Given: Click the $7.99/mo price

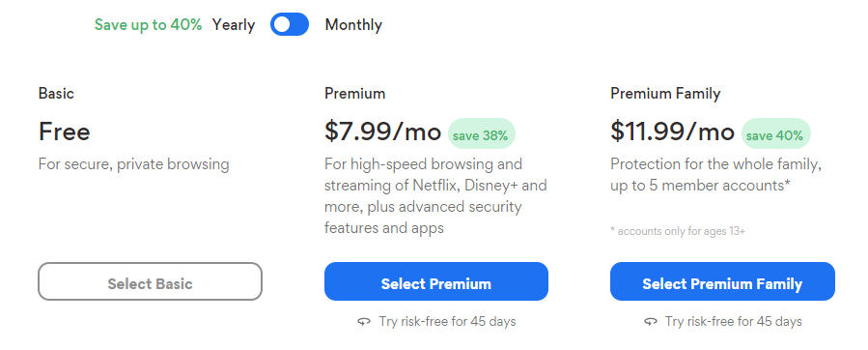Looking at the screenshot, I should pyautogui.click(x=382, y=132).
